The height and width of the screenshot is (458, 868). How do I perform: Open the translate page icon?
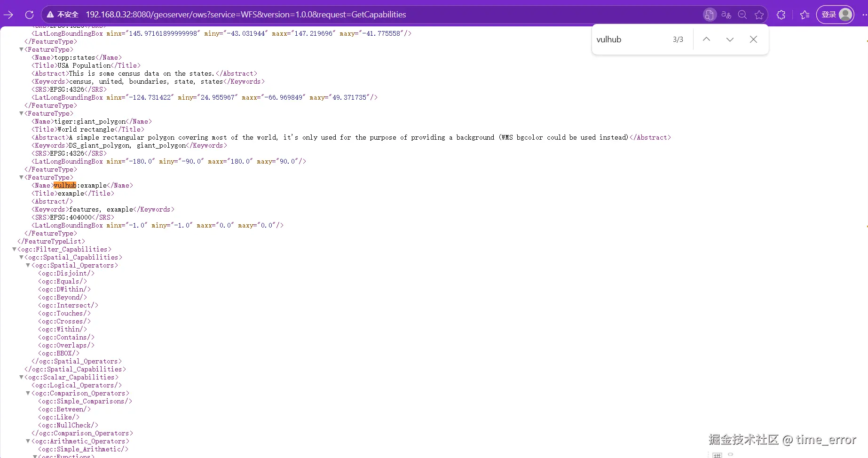(x=726, y=15)
